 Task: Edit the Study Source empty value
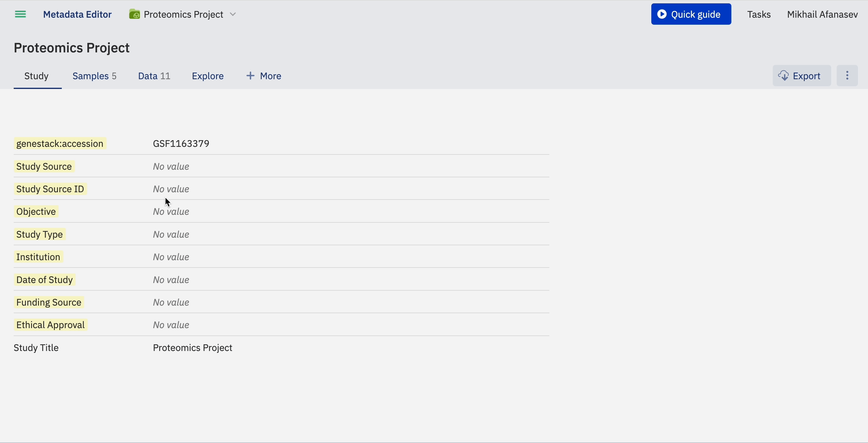[171, 166]
